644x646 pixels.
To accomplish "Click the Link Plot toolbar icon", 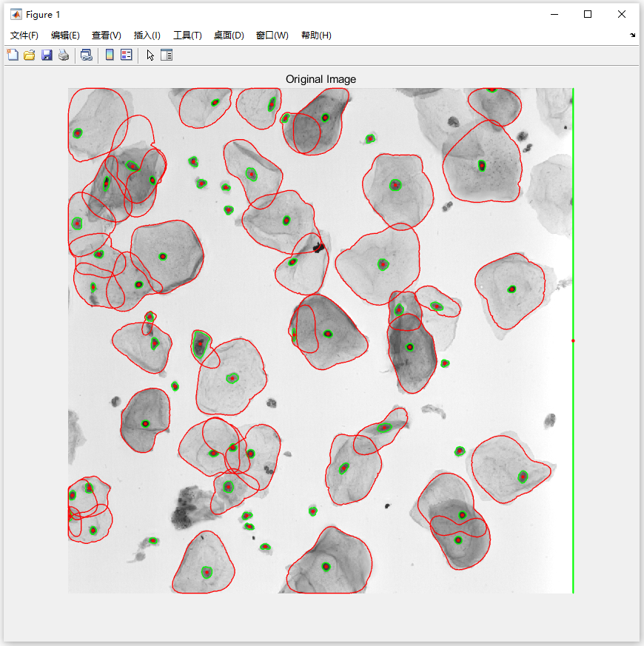I will click(x=86, y=55).
